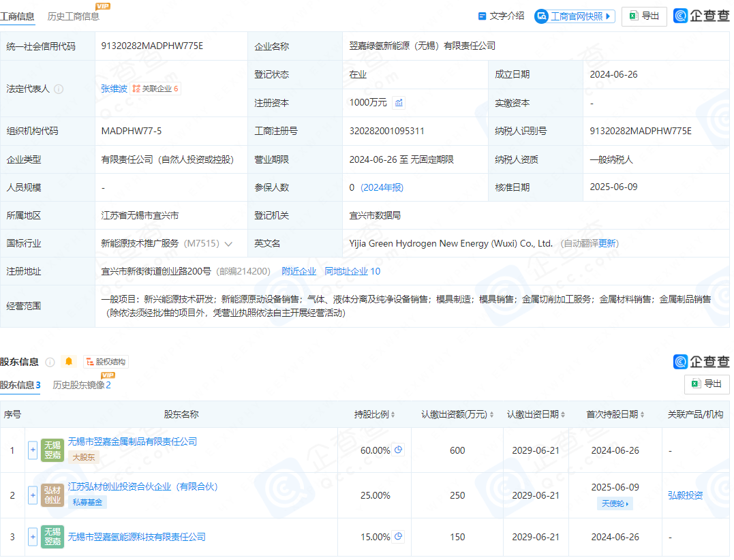The width and height of the screenshot is (734, 560).
Task: Click logo of 无锡市翌嘉金属制品有限责任公司
Action: [52, 450]
